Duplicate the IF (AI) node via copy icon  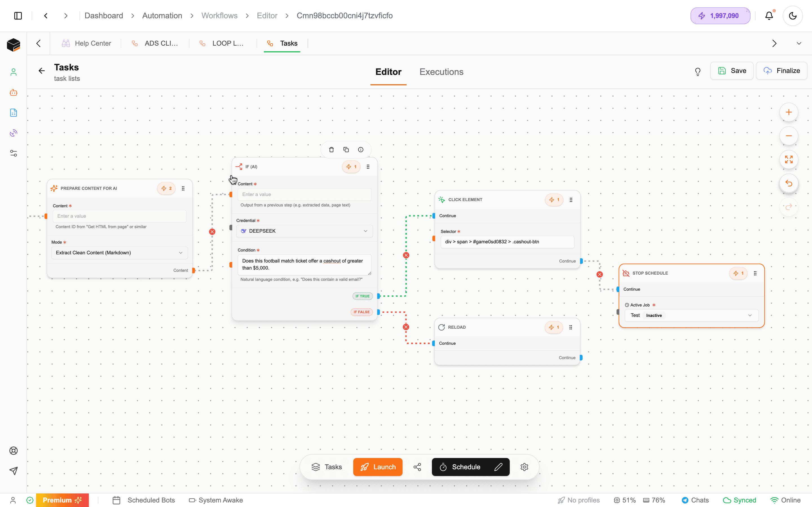click(x=346, y=150)
